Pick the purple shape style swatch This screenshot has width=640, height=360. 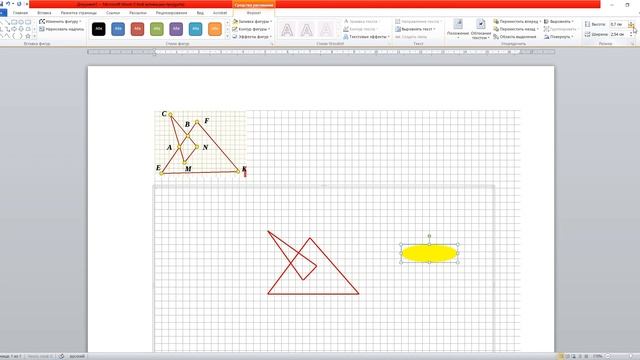click(176, 29)
